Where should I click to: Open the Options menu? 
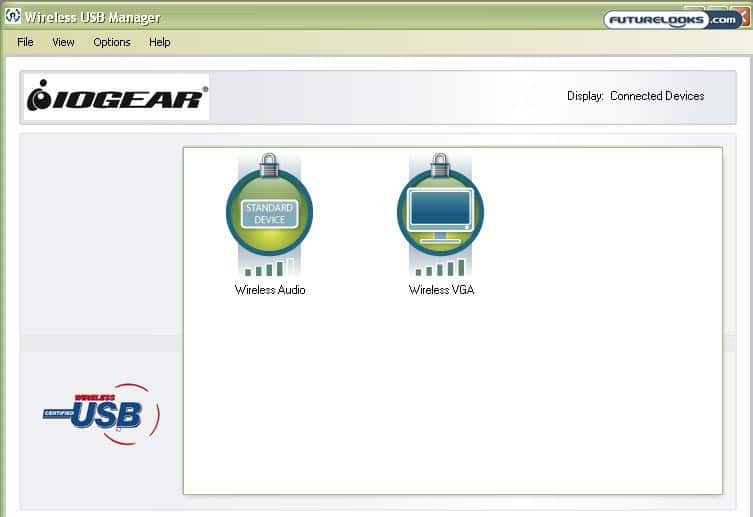(112, 42)
